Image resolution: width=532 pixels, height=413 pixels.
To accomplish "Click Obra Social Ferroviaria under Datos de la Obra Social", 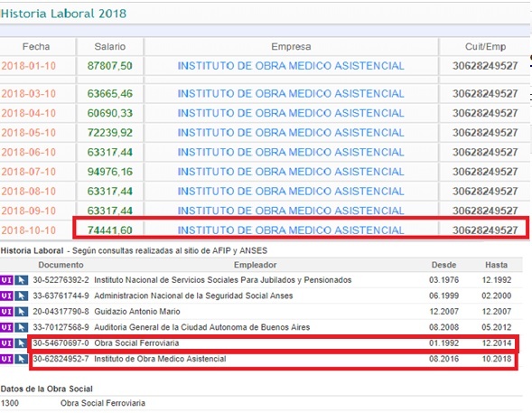I will click(103, 403).
